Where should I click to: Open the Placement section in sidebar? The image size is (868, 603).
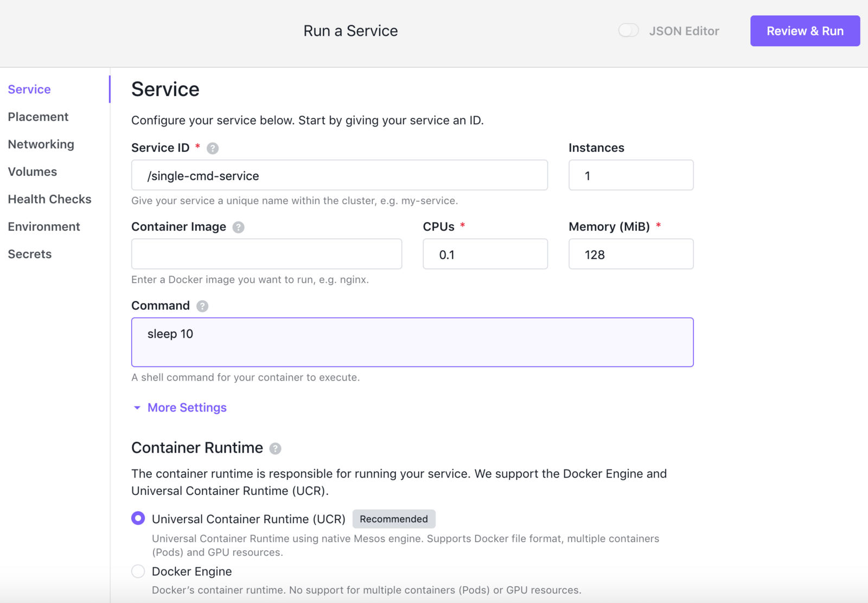tap(38, 117)
